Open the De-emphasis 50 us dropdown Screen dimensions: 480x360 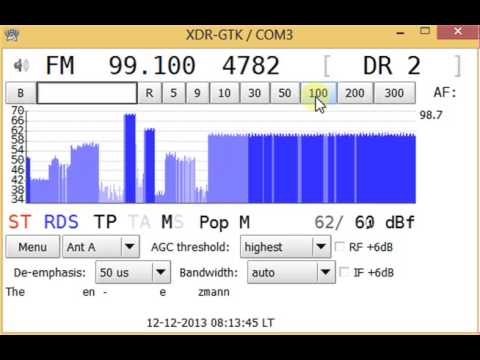click(133, 272)
